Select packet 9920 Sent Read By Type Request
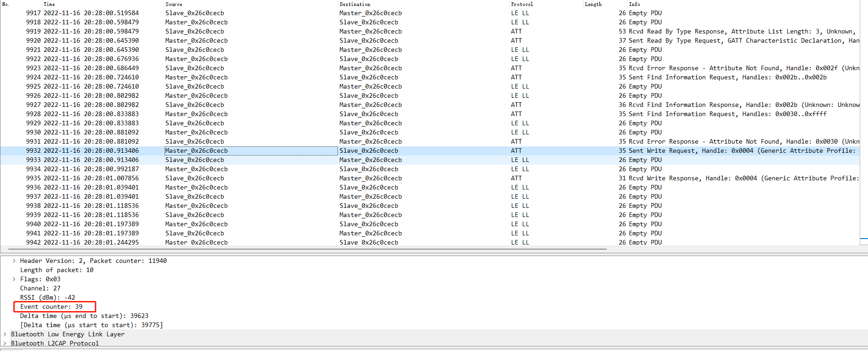 [x=430, y=40]
